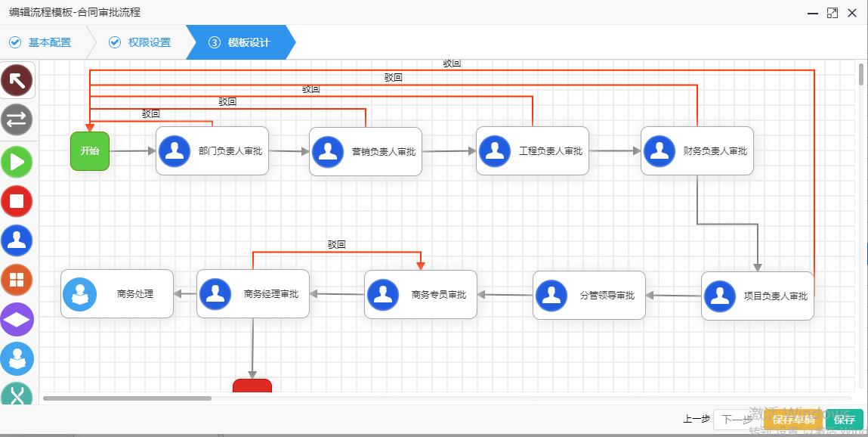Screen dimensions: 868x437
Task: Click the horizontal canvas scrollbar
Action: 127,398
